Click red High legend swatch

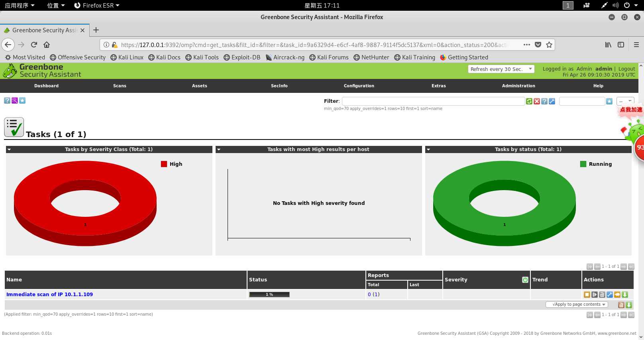(164, 164)
